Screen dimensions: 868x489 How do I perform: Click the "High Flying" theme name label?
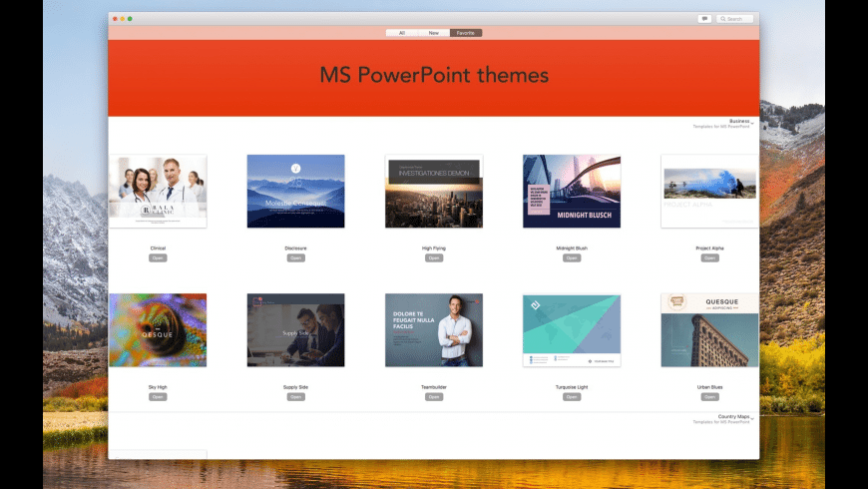point(434,248)
